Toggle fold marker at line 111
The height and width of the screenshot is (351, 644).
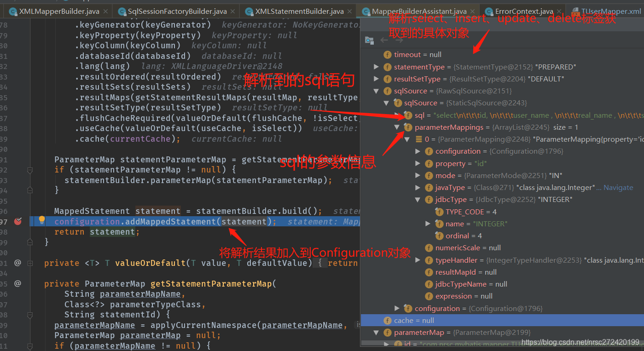coord(30,345)
